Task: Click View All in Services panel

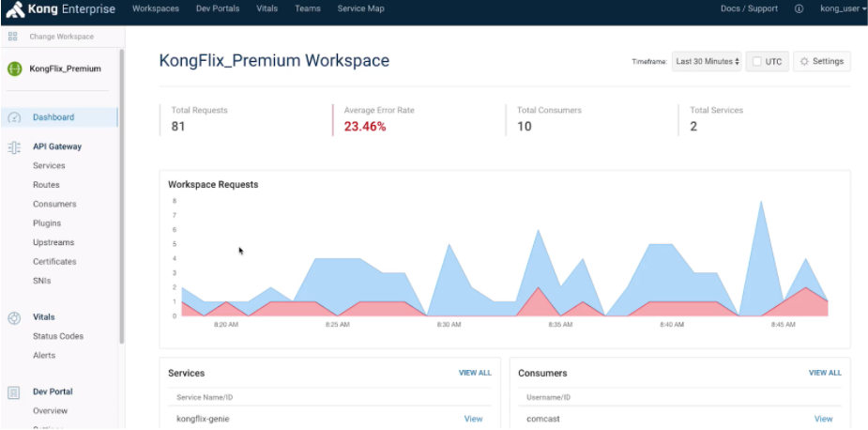Action: 474,373
